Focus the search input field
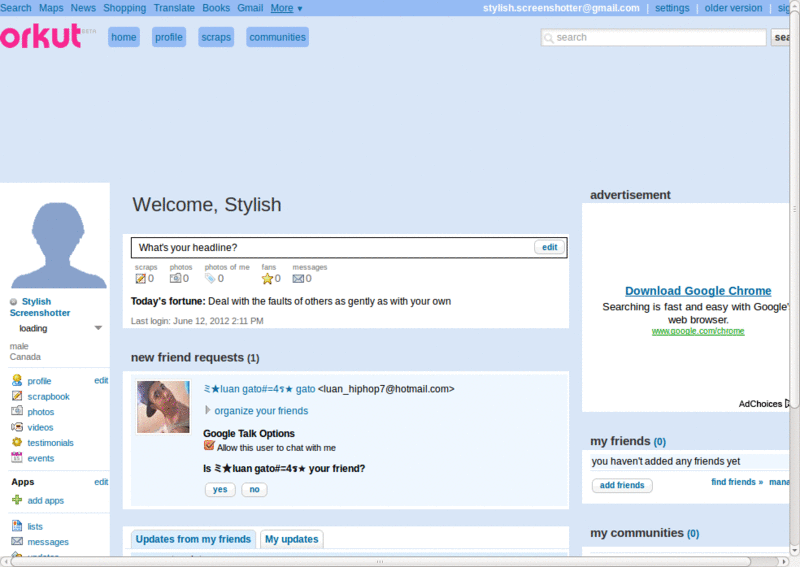The image size is (800, 567). coord(654,37)
